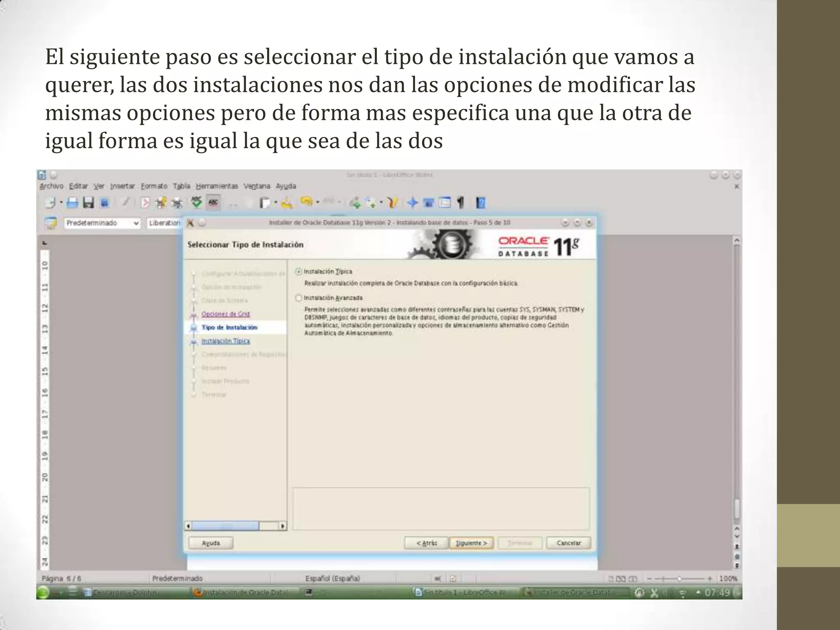Click the Predeterminado page style in status bar
This screenshot has height=630, width=840.
tap(177, 579)
